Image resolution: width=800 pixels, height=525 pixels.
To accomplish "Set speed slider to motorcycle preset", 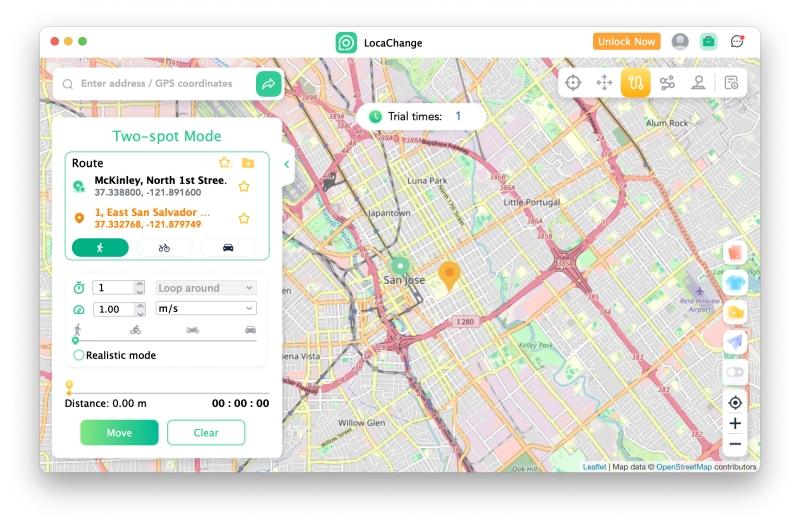I will [x=192, y=330].
